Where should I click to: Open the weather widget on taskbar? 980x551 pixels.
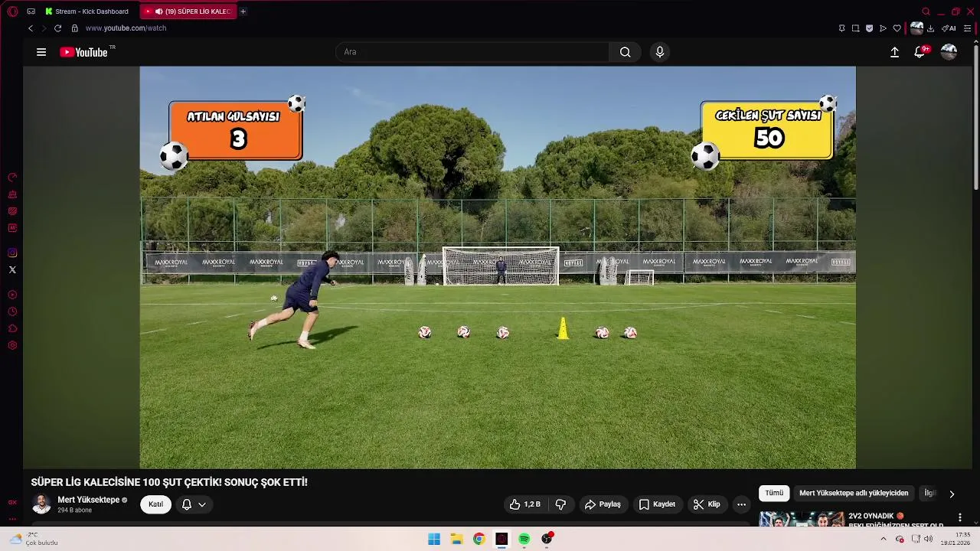click(x=33, y=539)
